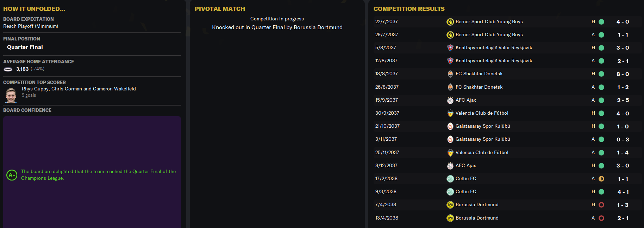Click Borussia Dortmund crest on 7/4/2038 row
Screen dimensions: 644x228
[450, 205]
